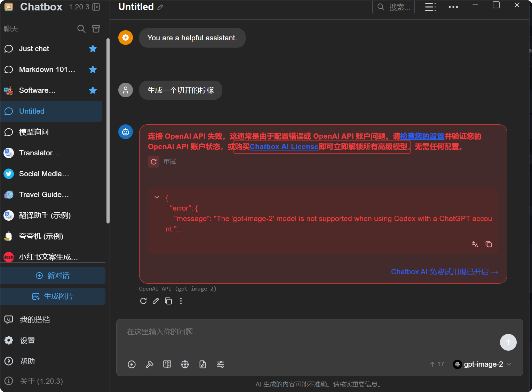Toggle web browsing globe icon
The width and height of the screenshot is (532, 392).
[x=185, y=364]
